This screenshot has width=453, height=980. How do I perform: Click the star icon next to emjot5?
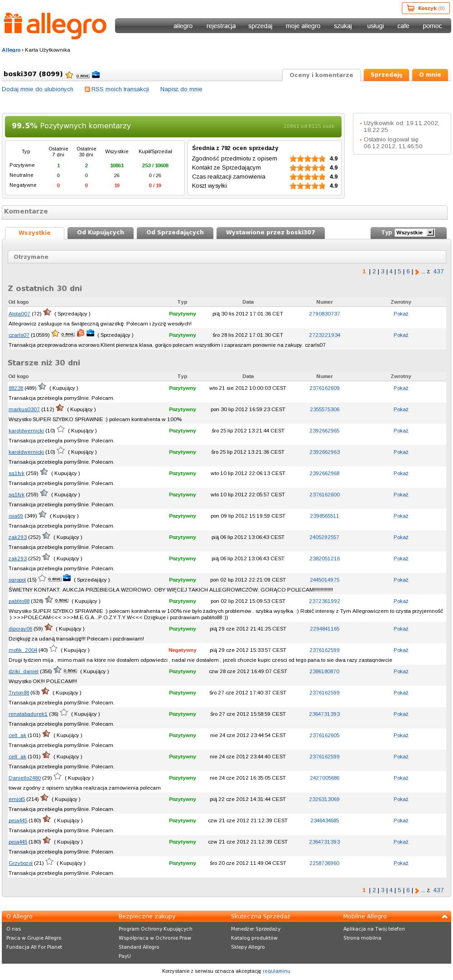click(x=44, y=798)
